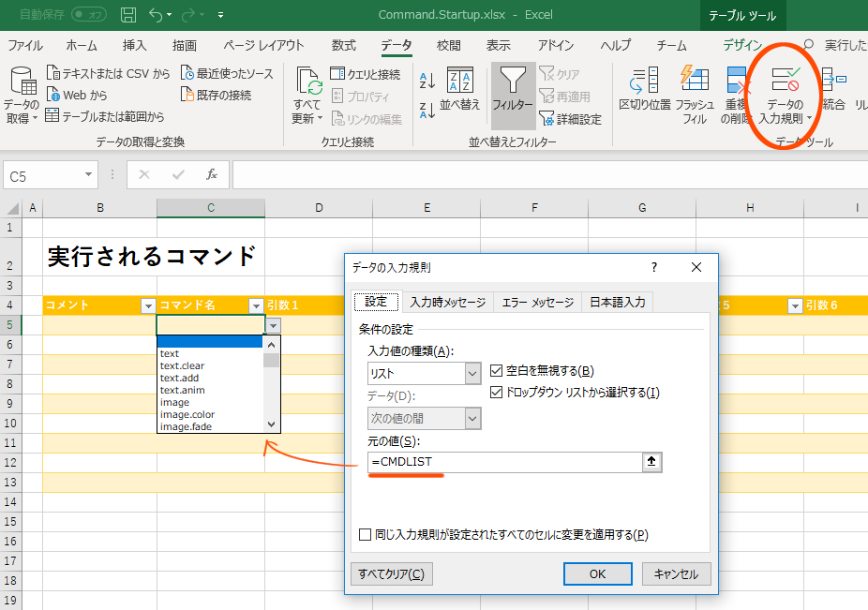Sort descending Z to A
The height and width of the screenshot is (610, 868).
427,111
